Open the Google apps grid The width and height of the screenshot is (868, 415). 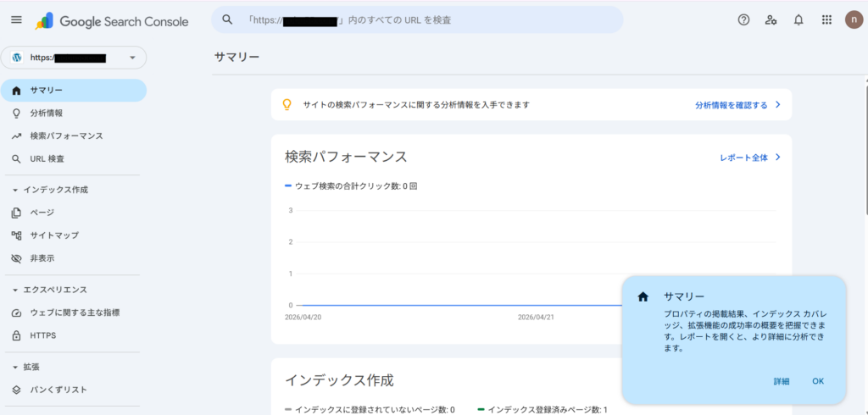click(826, 20)
